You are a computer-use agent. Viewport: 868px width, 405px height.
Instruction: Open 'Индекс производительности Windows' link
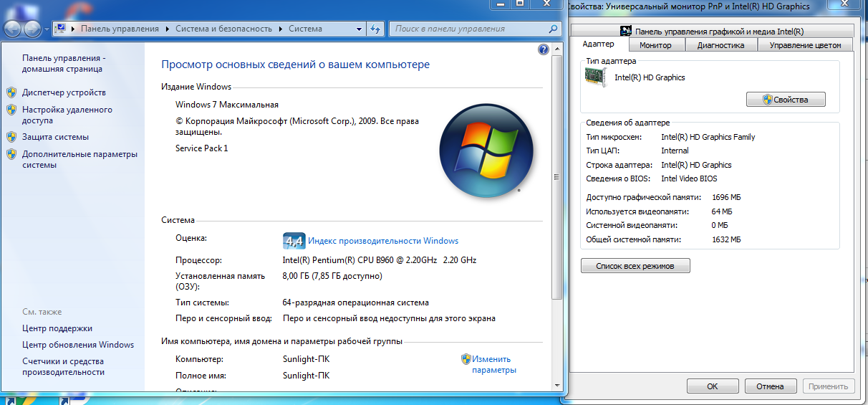tap(383, 241)
